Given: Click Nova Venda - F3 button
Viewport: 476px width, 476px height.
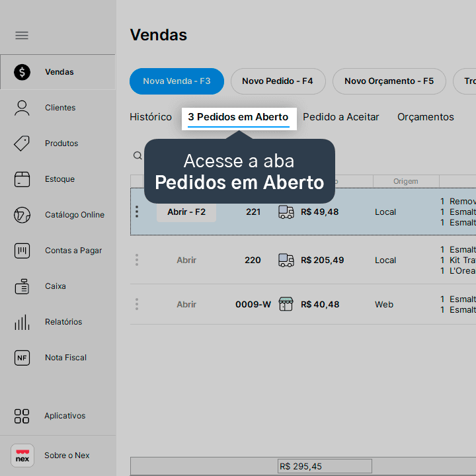Looking at the screenshot, I should (x=177, y=81).
